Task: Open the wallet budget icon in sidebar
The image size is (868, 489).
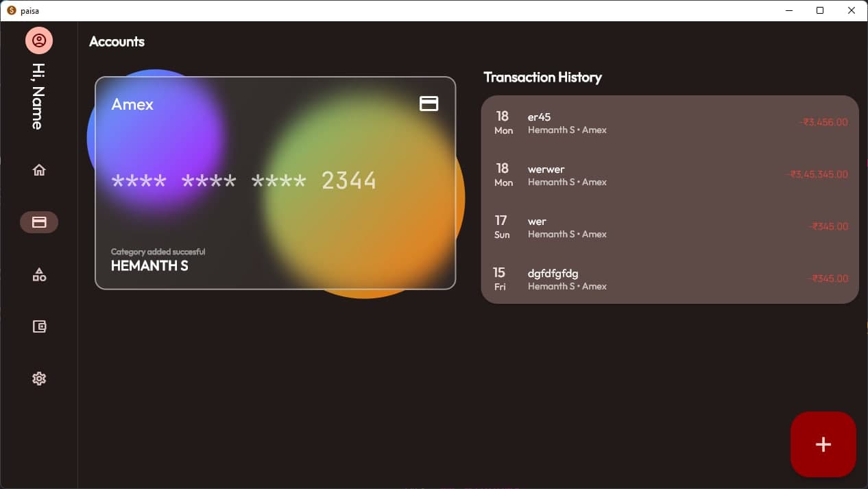Action: [39, 326]
